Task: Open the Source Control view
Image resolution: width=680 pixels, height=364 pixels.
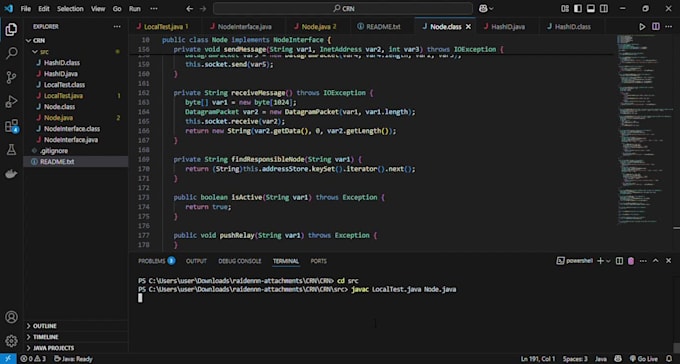Action: click(11, 78)
